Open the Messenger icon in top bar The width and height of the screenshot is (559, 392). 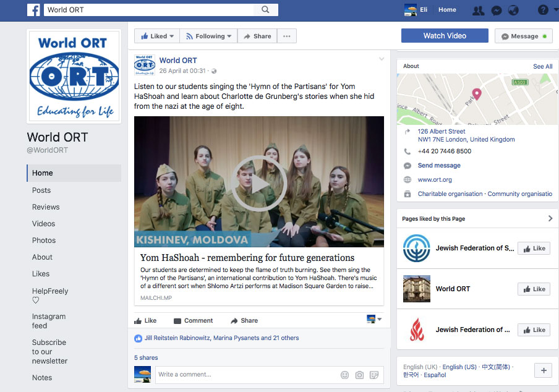(x=496, y=10)
